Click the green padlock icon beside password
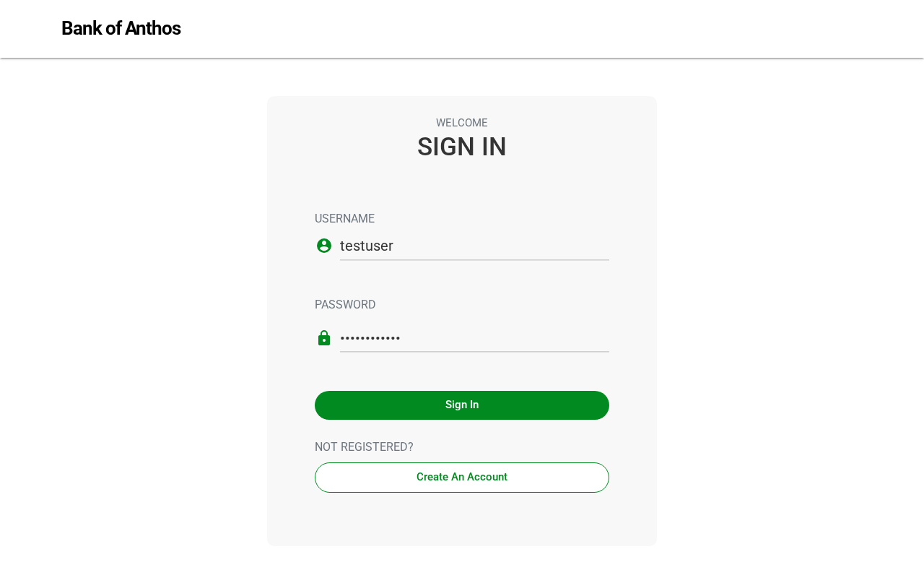The image size is (924, 578). [324, 338]
